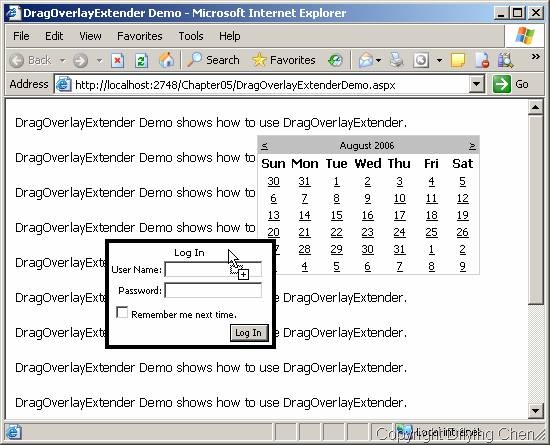Click the scroll up arrow
Viewport: 550px width, 445px height.
(536, 107)
